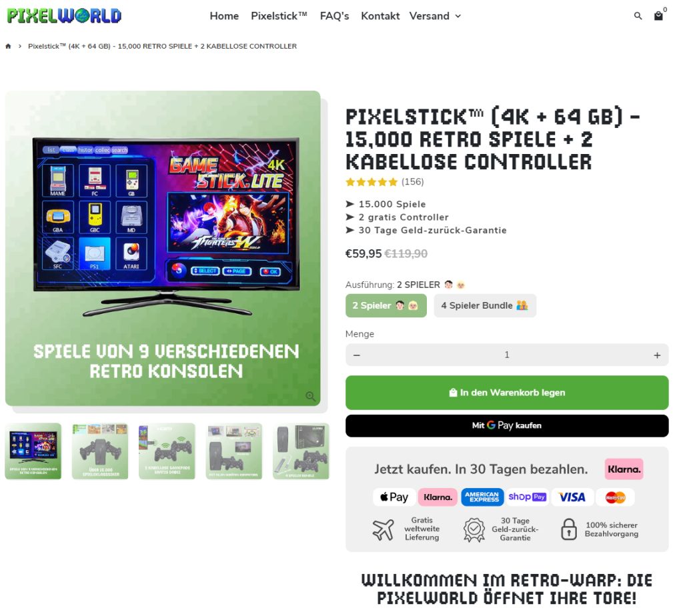The width and height of the screenshot is (683, 616).
Task: Increase quantity with plus button
Action: click(657, 355)
